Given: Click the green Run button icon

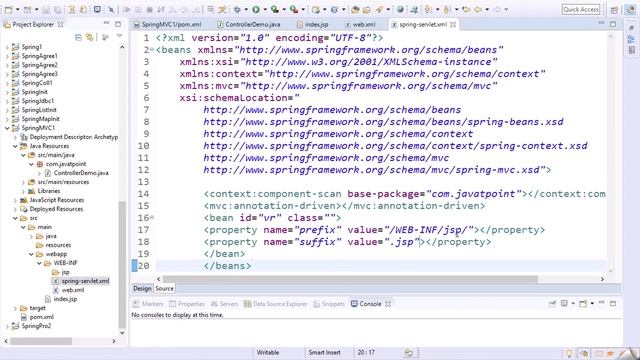Looking at the screenshot, I should coord(256,9).
